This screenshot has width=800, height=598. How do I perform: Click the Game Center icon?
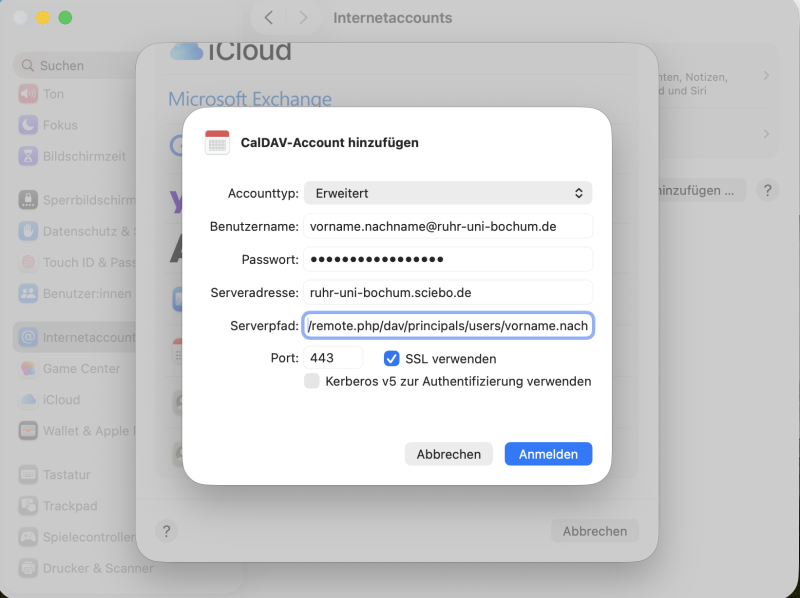28,368
